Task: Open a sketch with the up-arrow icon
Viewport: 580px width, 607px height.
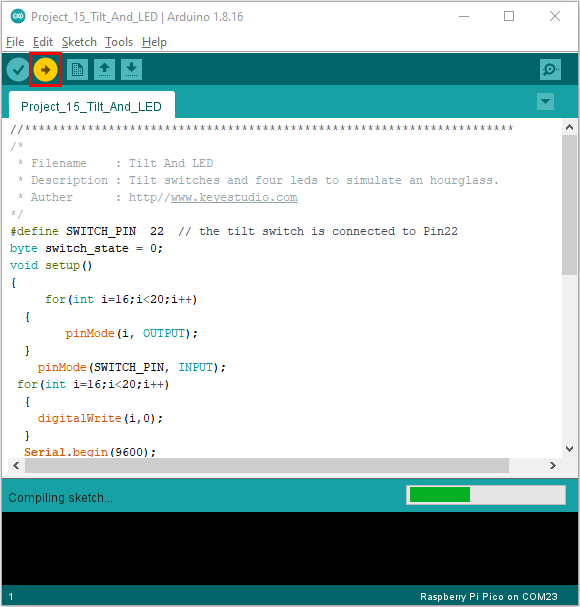Action: 104,70
